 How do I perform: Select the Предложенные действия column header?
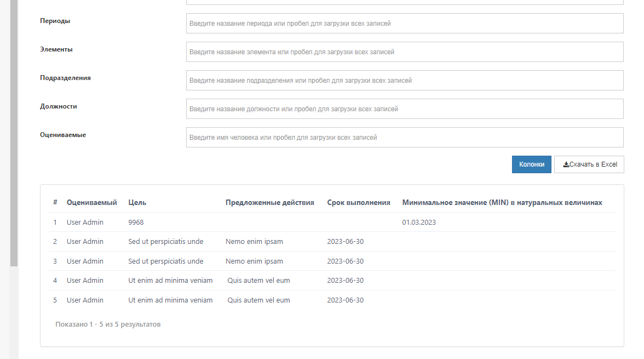[269, 203]
